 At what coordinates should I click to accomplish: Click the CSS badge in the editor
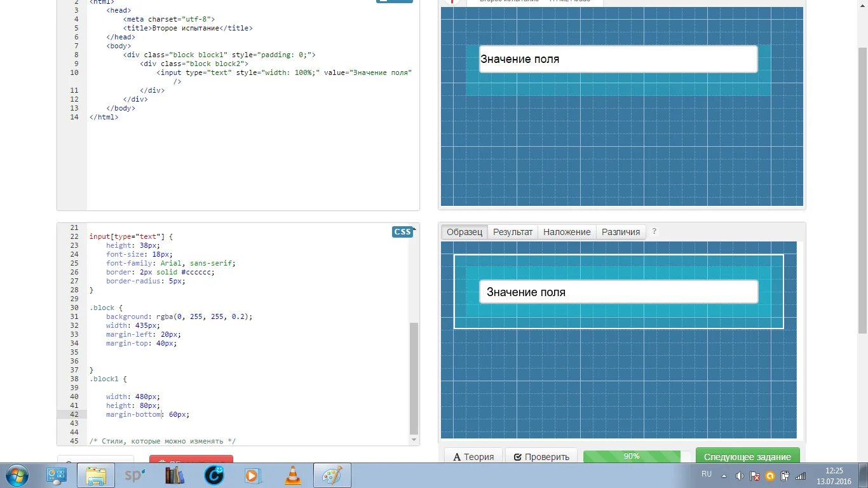click(x=402, y=232)
